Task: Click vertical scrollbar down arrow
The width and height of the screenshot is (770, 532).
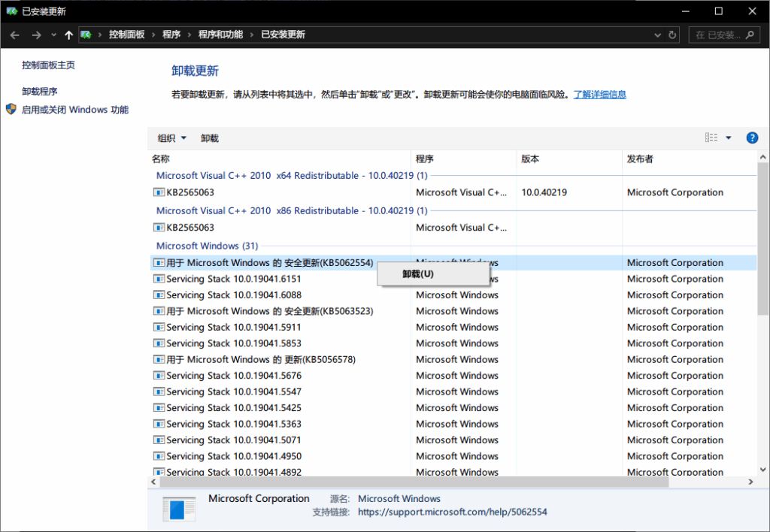Action: [x=762, y=470]
